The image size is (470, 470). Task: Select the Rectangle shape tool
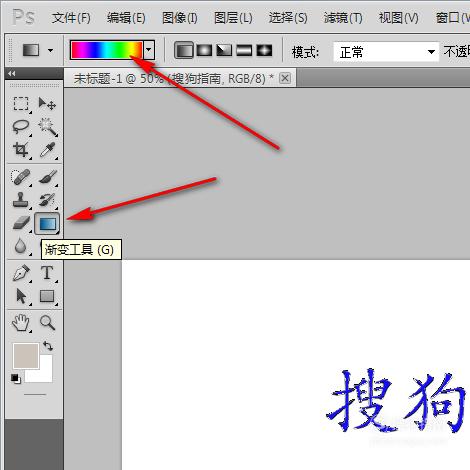pos(47,296)
